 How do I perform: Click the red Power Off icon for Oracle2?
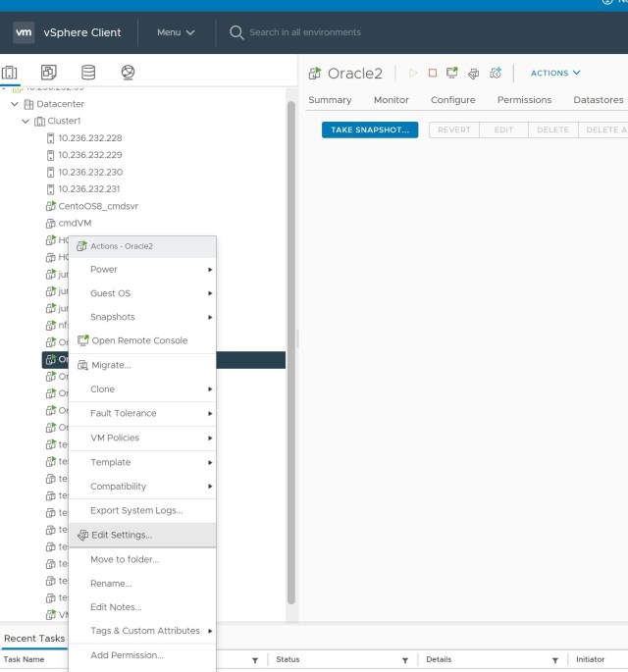click(433, 73)
